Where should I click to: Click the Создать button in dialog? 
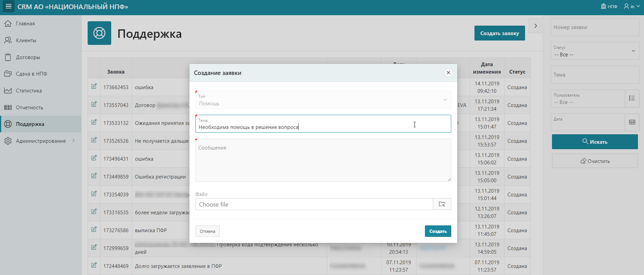tap(438, 231)
